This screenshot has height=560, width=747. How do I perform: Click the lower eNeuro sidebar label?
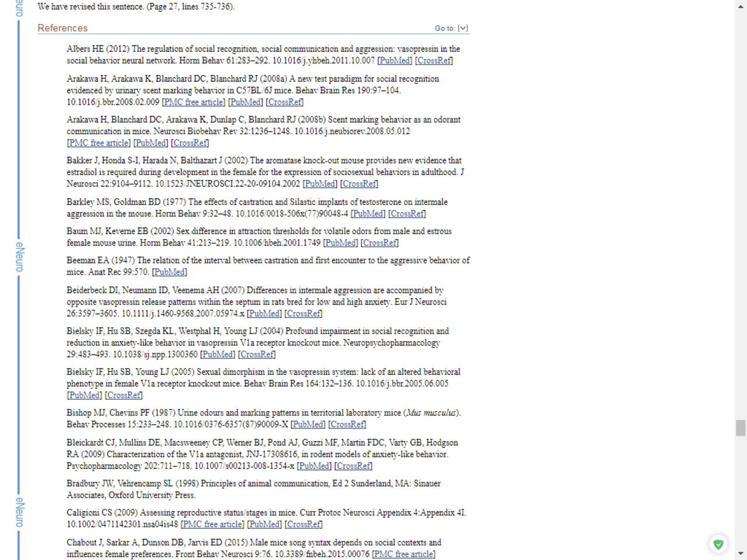(19, 512)
